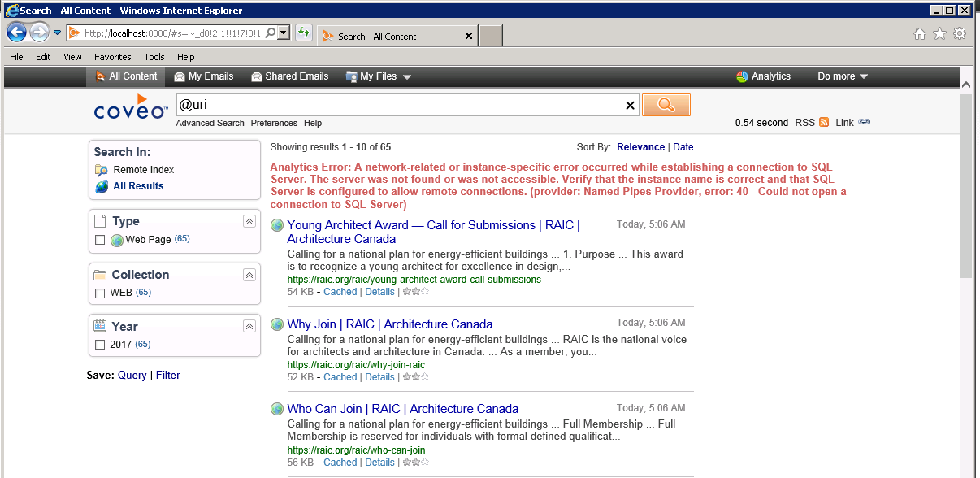The width and height of the screenshot is (980, 478).
Task: Check the Web Page type checkbox
Action: [x=100, y=240]
